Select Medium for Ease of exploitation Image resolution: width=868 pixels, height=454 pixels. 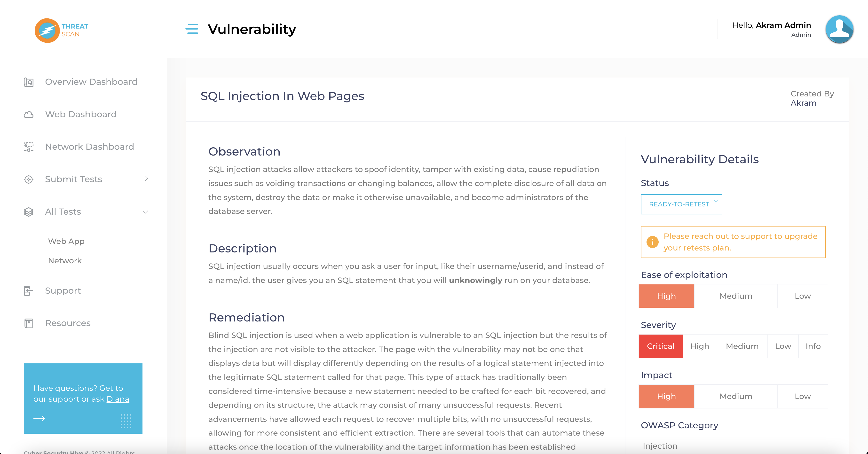pyautogui.click(x=736, y=296)
